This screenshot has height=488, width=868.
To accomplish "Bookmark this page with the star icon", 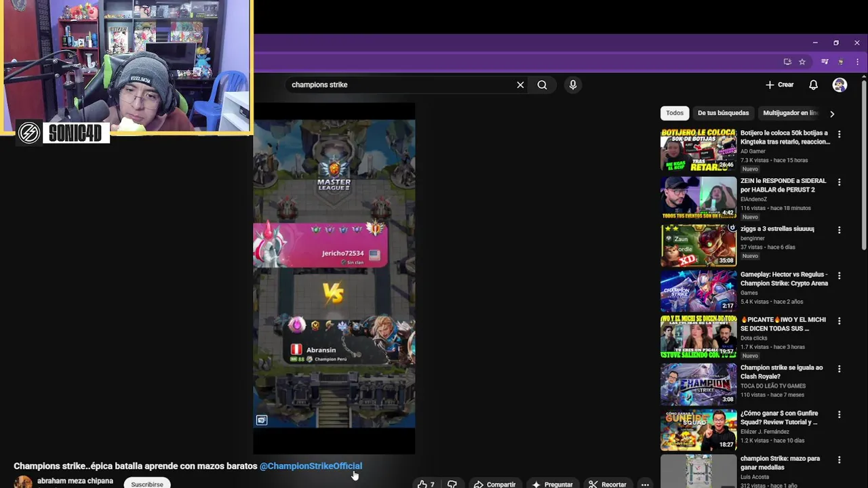I will click(802, 62).
